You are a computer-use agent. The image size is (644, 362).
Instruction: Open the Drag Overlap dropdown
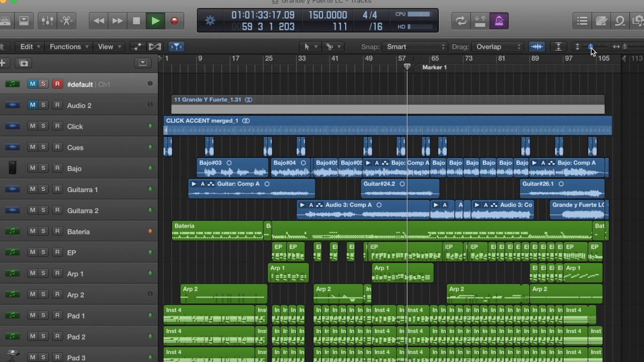click(x=497, y=47)
